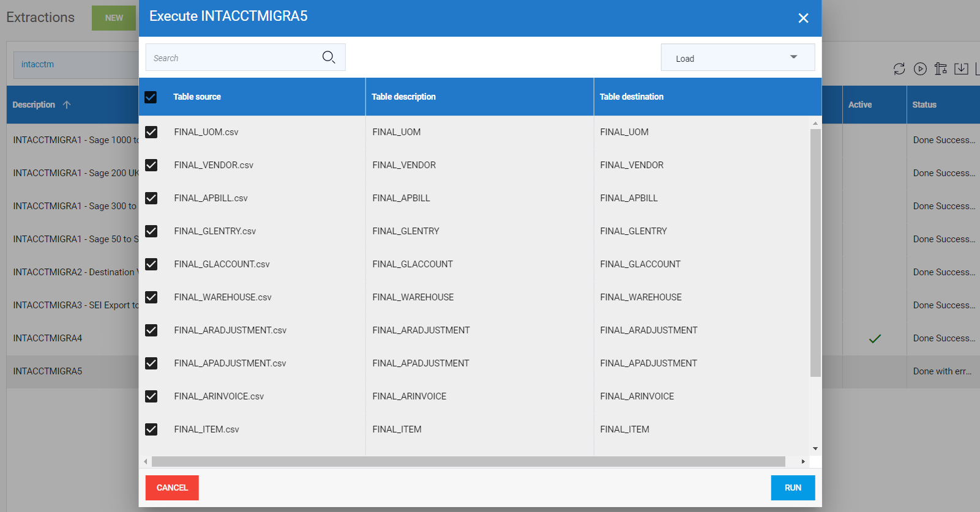980x512 pixels.
Task: Click the horizontal scrollbar right arrow
Action: [803, 461]
